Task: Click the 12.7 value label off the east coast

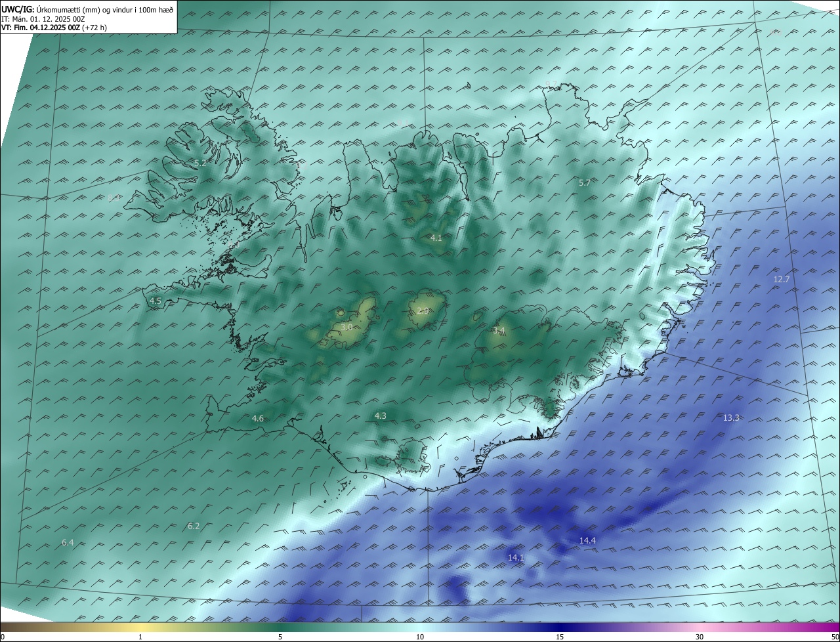Action: [782, 279]
